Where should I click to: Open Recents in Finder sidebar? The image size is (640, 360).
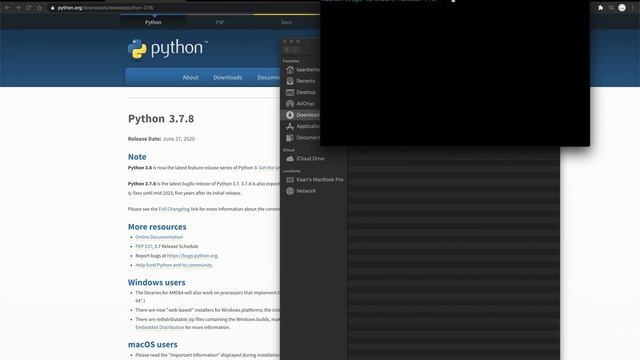pos(301,81)
